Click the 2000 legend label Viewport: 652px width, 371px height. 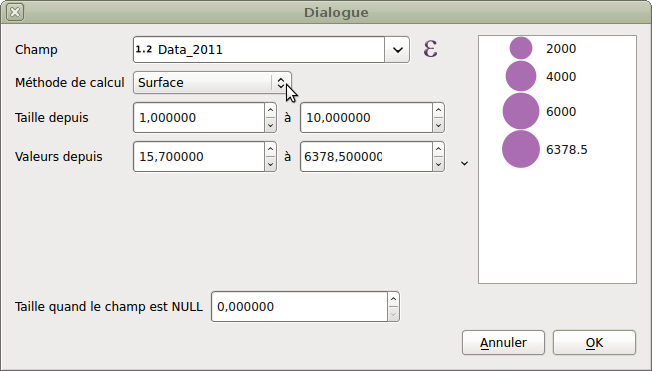pos(561,49)
